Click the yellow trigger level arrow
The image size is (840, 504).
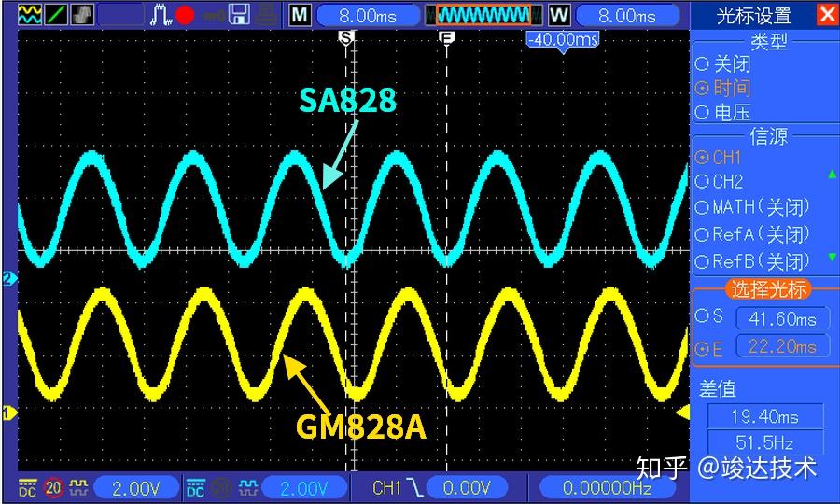pyautogui.click(x=682, y=413)
